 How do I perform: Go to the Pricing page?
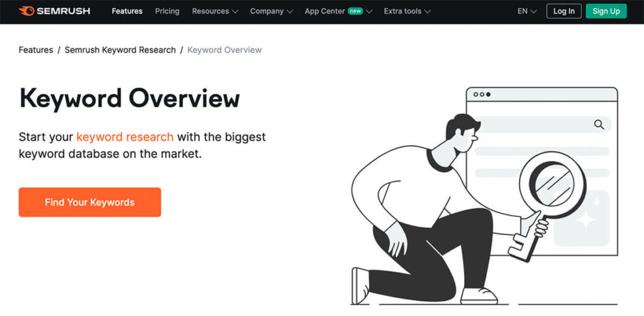tap(167, 11)
